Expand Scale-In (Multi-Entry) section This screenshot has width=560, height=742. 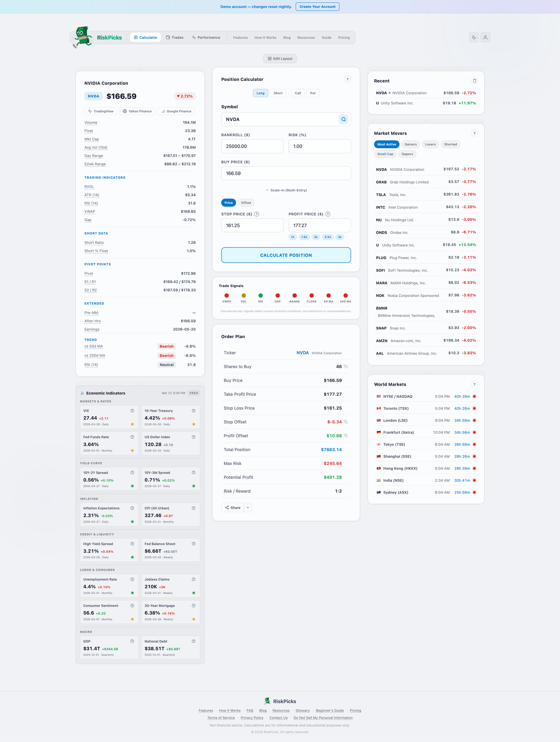[286, 190]
